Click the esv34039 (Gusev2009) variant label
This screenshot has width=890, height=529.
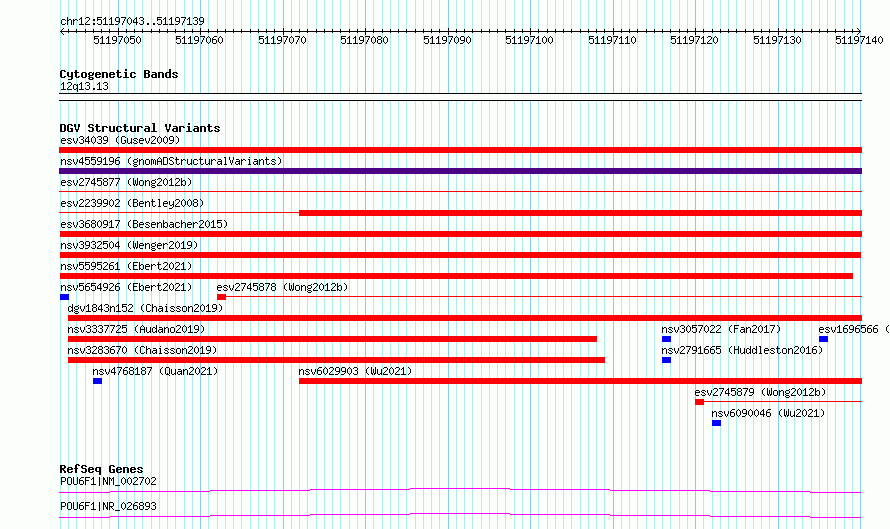click(120, 140)
